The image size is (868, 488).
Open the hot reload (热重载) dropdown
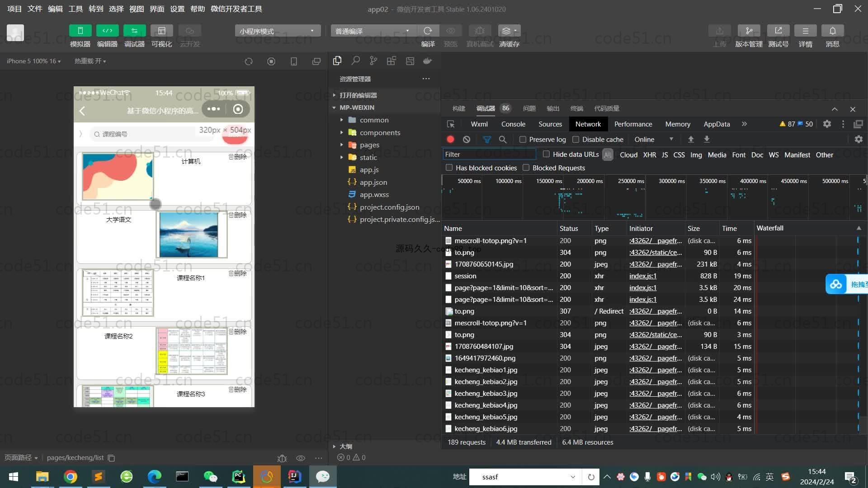90,61
